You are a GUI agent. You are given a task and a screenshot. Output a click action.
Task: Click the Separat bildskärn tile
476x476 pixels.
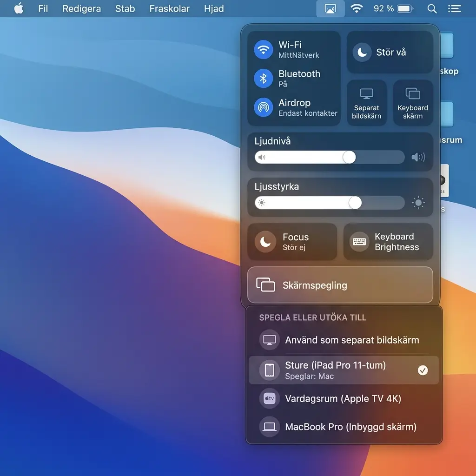(366, 103)
